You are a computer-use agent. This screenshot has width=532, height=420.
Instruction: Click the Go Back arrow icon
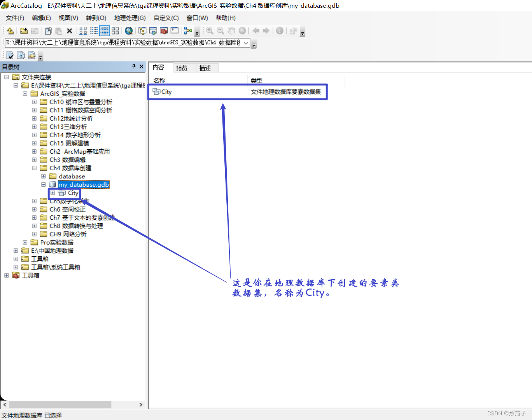click(256, 31)
